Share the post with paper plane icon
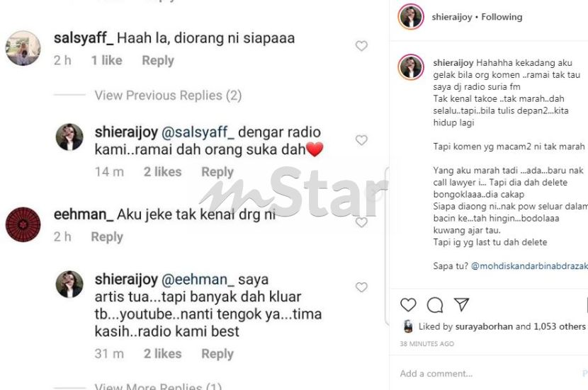Screen dimensions: 588x390 point(461,304)
